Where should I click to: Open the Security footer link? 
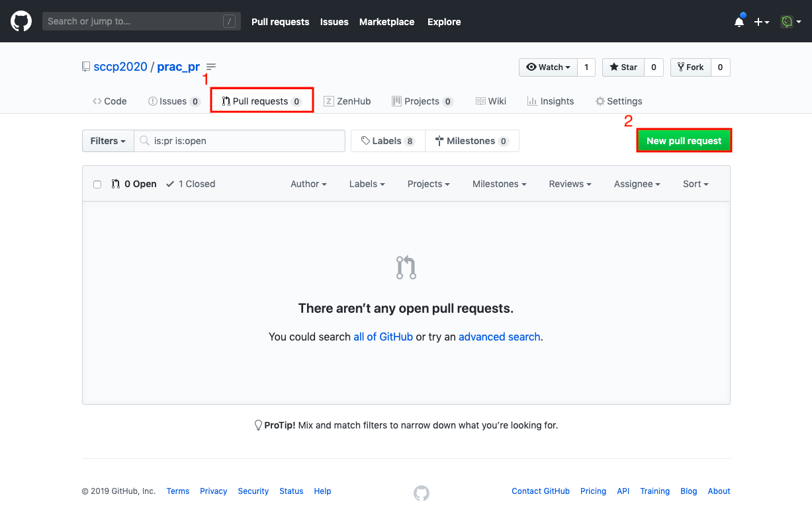tap(253, 491)
